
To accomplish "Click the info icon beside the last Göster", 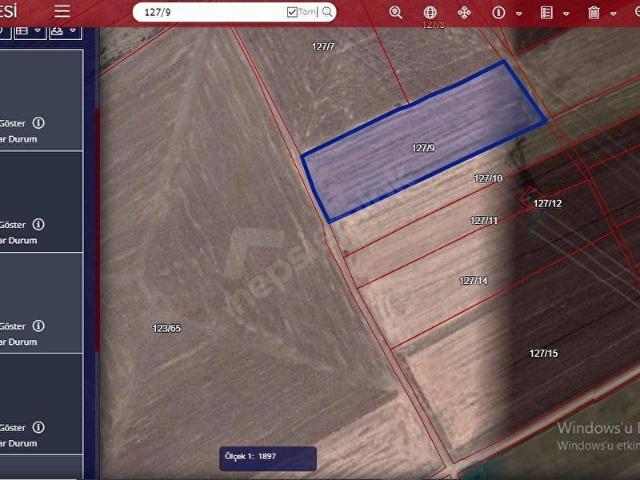I will 38,427.
